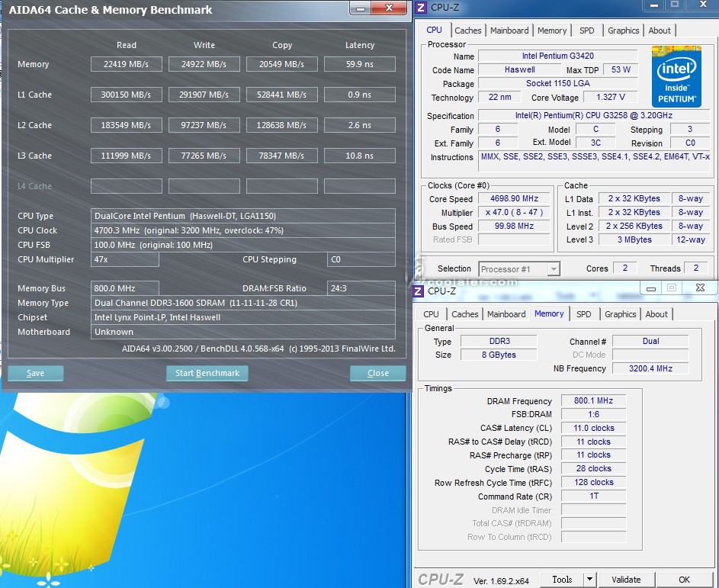The height and width of the screenshot is (588, 719).
Task: Switch to Memory tab in top CPU-Z window
Action: [x=552, y=31]
